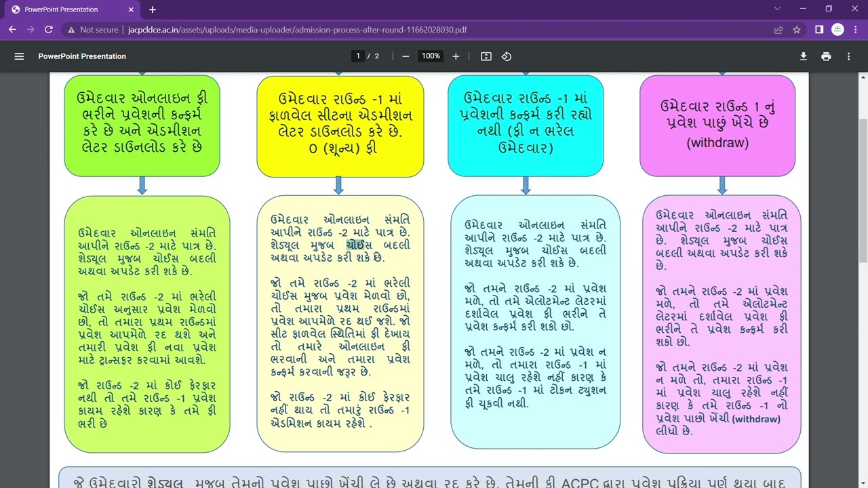868x488 pixels.
Task: Click the fit to page icon
Action: 486,56
